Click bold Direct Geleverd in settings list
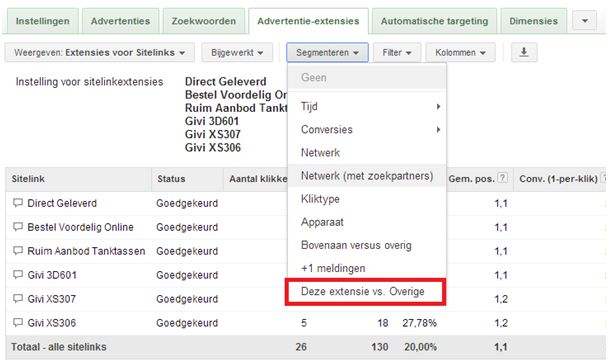 pyautogui.click(x=226, y=81)
